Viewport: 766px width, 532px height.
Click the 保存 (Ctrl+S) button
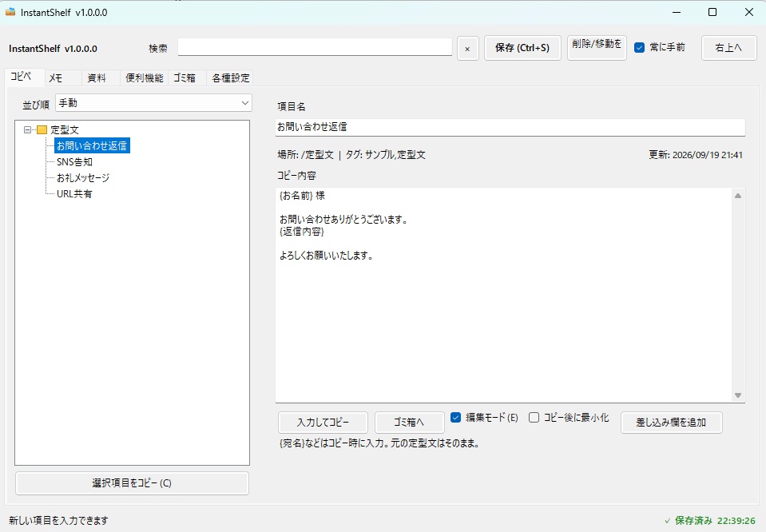click(522, 48)
